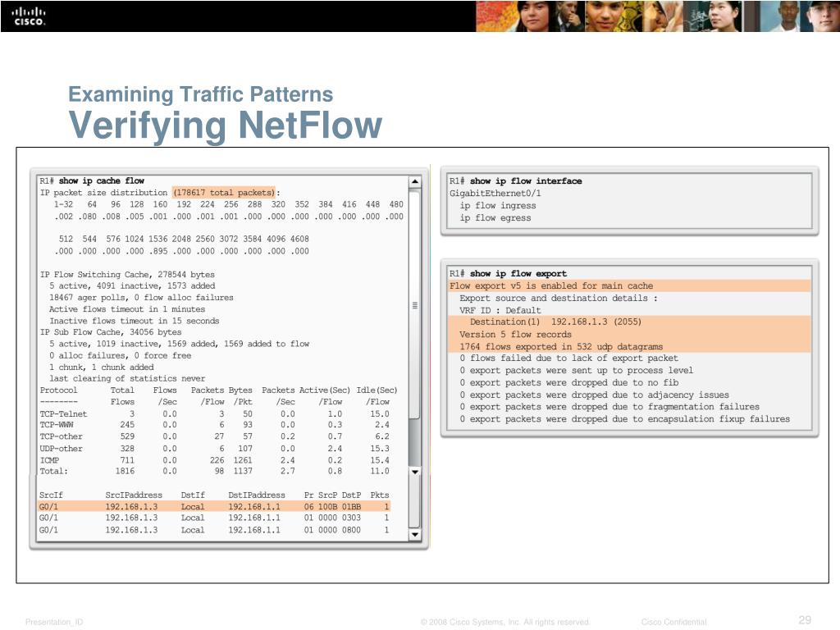Click the TCP-other protocol row

pyautogui.click(x=214, y=436)
